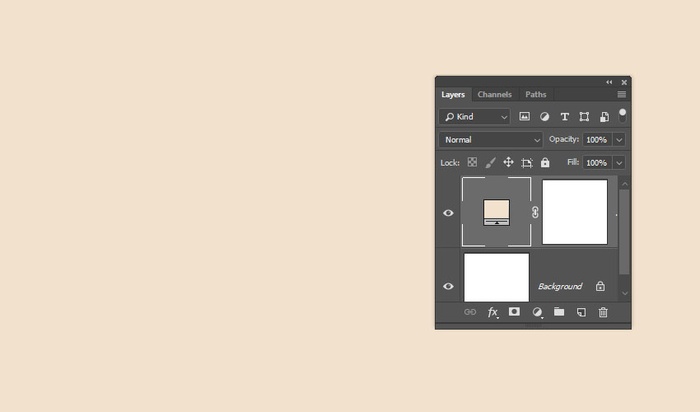Open the Normal blend mode dropdown
The height and width of the screenshot is (412, 700).
tap(491, 140)
